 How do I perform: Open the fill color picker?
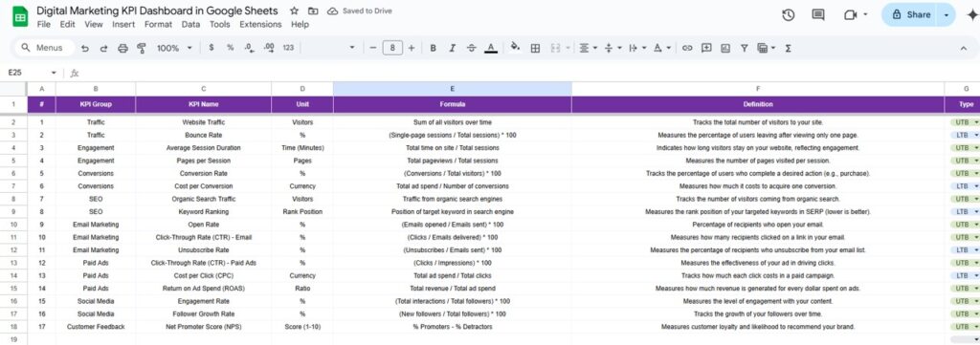click(515, 48)
